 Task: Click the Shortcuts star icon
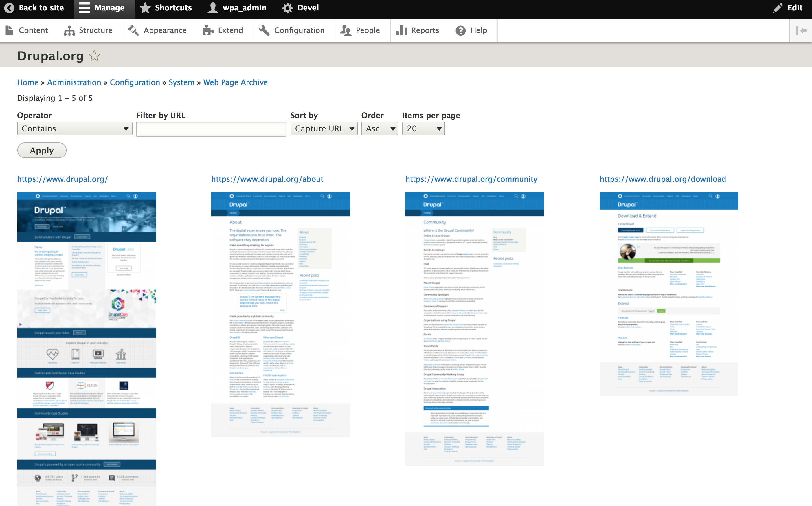[x=146, y=8]
